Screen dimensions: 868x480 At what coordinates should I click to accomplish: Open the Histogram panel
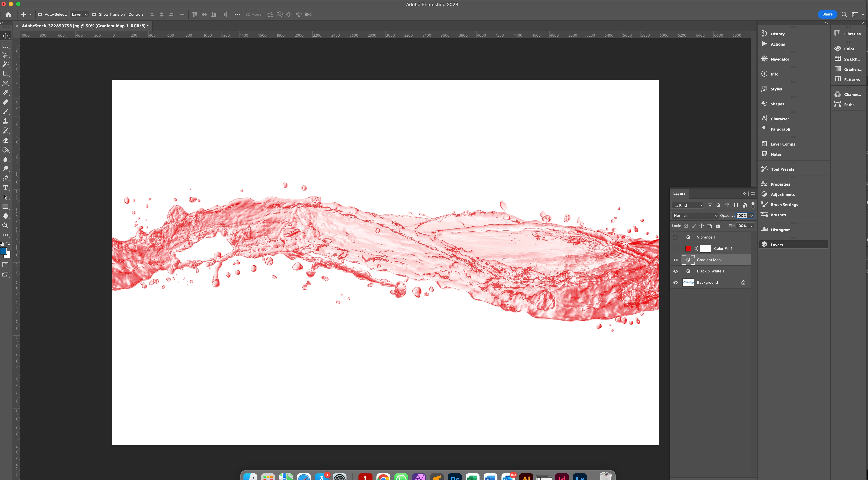(780, 230)
